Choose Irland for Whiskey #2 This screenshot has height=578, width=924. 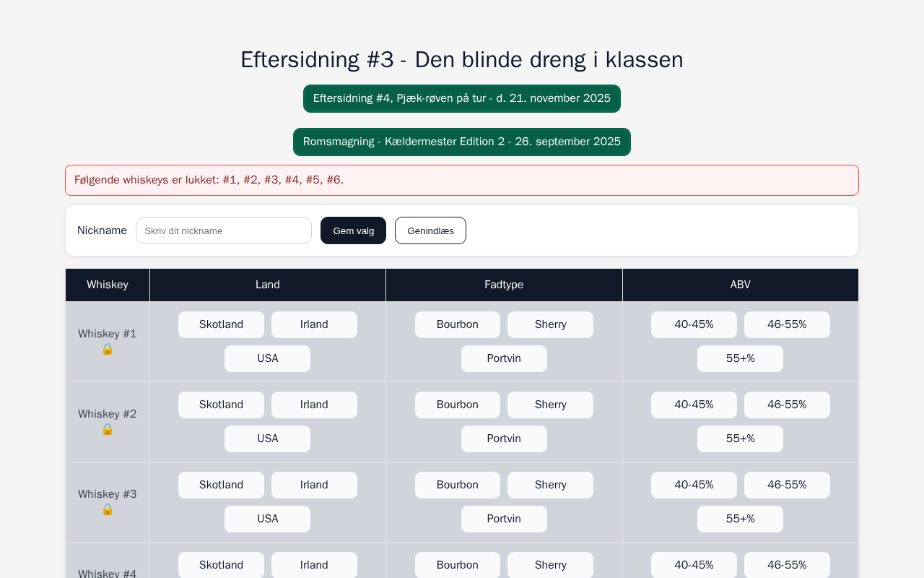click(314, 405)
